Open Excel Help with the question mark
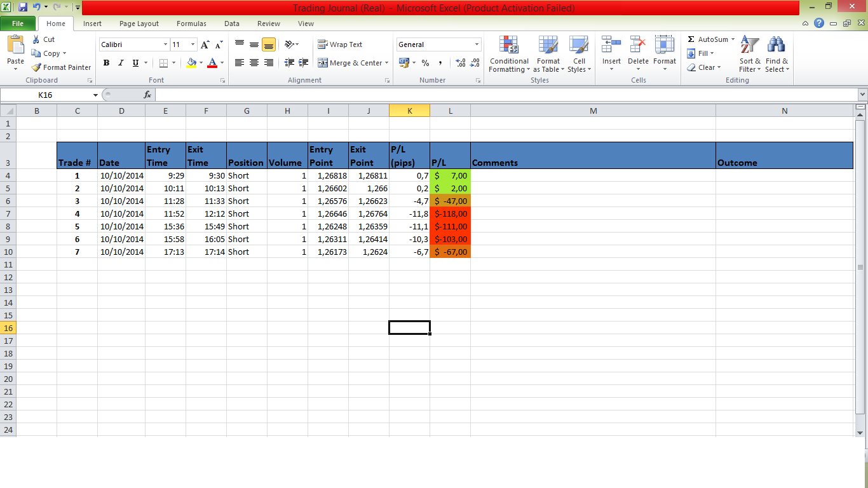Image resolution: width=868 pixels, height=488 pixels. 819,24
